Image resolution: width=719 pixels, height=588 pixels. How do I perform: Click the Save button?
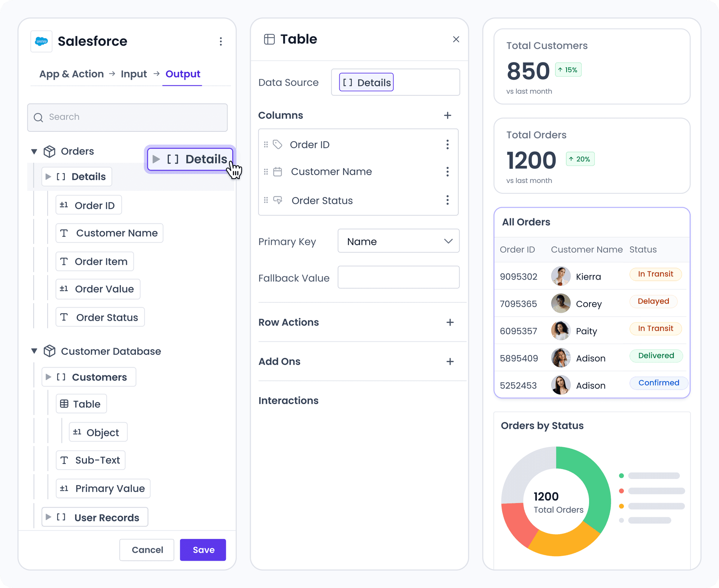203,550
